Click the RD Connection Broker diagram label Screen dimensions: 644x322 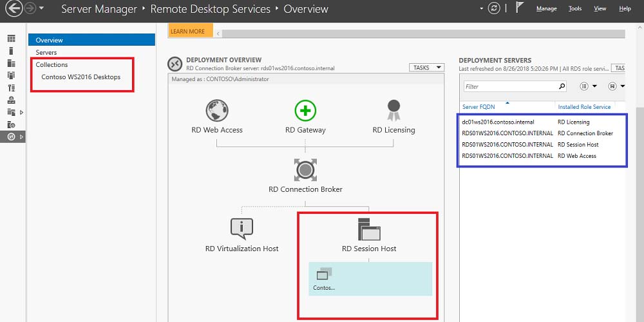[305, 189]
